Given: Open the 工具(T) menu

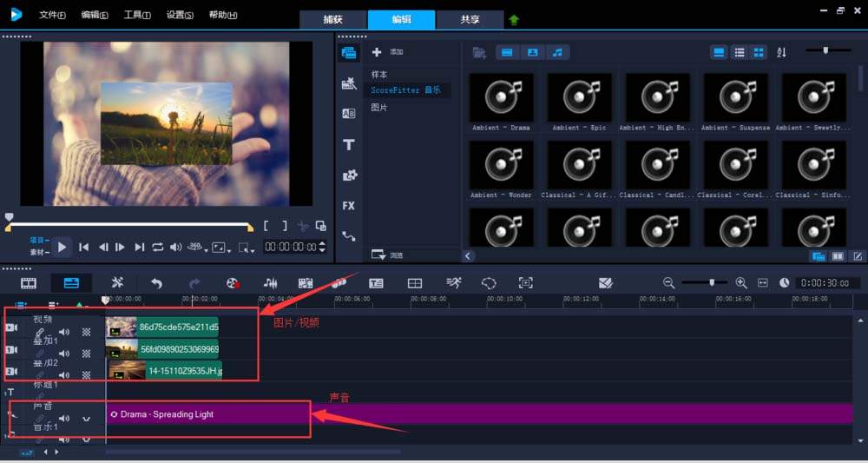Looking at the screenshot, I should [x=137, y=15].
